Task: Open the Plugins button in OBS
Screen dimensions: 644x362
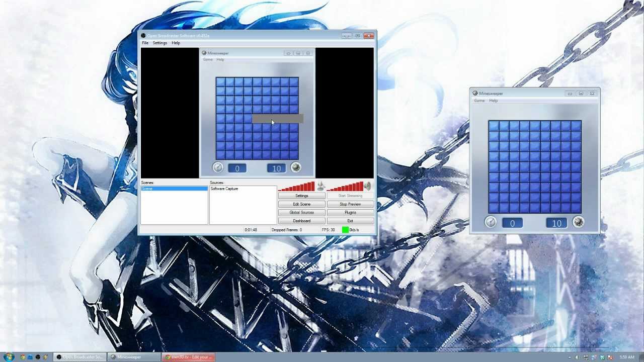Action: point(350,212)
